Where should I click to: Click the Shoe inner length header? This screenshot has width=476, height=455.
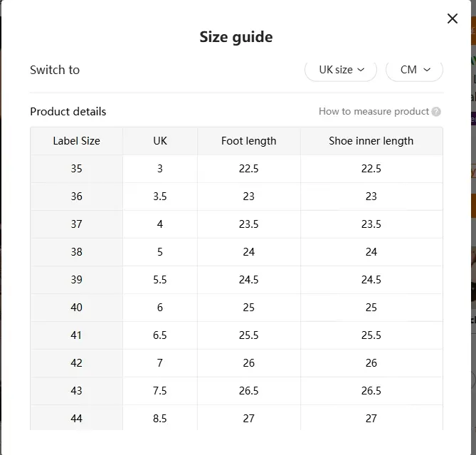pyautogui.click(x=371, y=141)
